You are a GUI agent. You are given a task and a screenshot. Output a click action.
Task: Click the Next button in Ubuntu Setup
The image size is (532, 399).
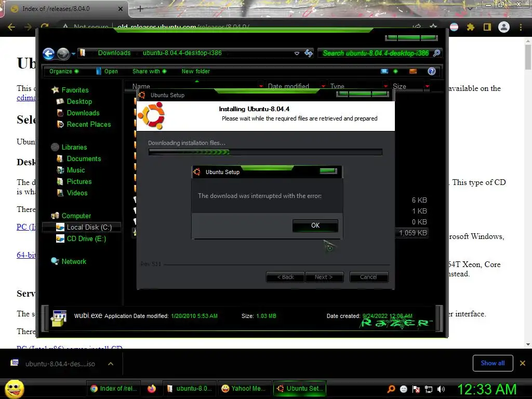point(324,277)
